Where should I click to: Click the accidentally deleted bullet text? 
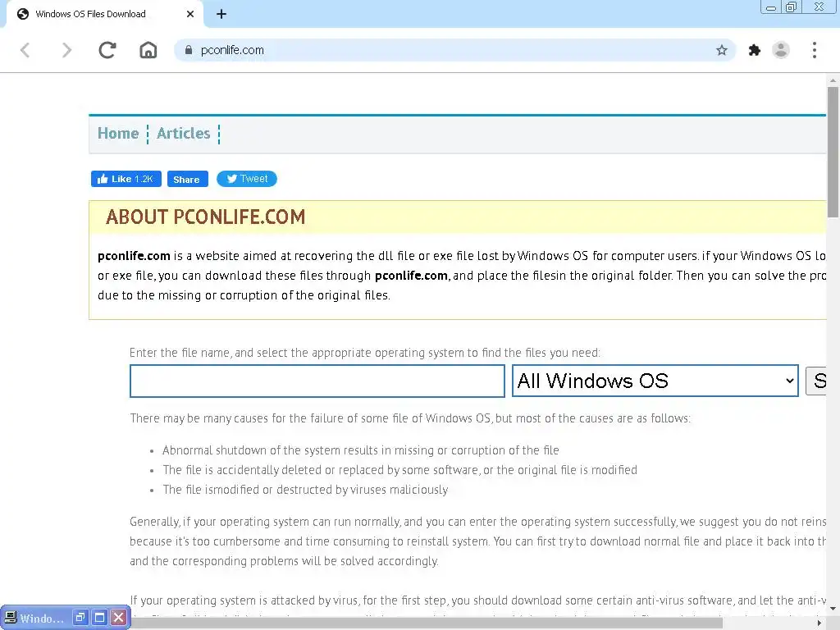coord(399,470)
